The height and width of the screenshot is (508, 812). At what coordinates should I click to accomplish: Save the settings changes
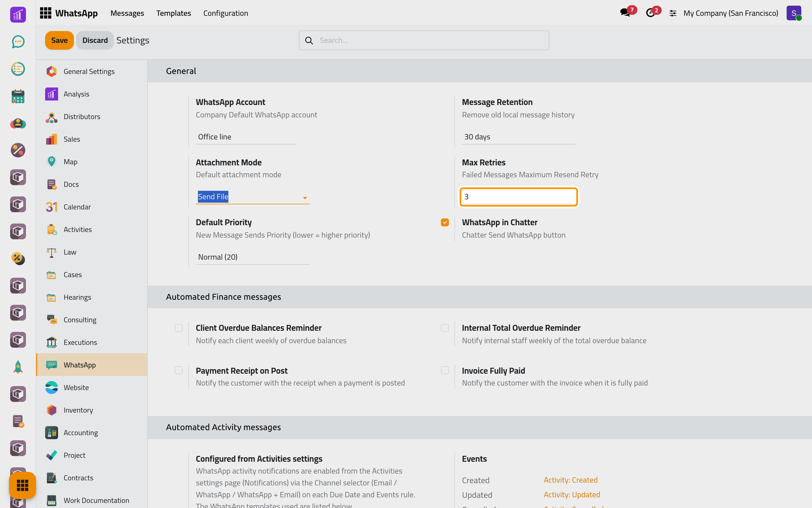(x=59, y=40)
